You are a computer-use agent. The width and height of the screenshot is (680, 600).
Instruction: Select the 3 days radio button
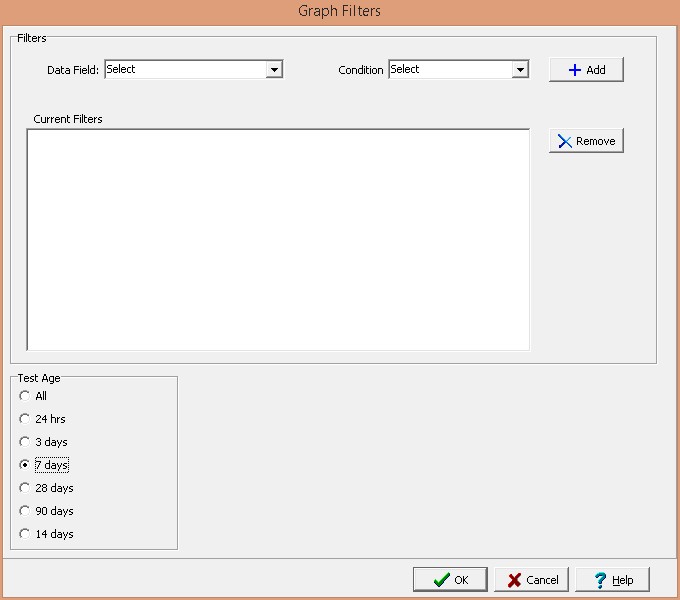pyautogui.click(x=25, y=442)
